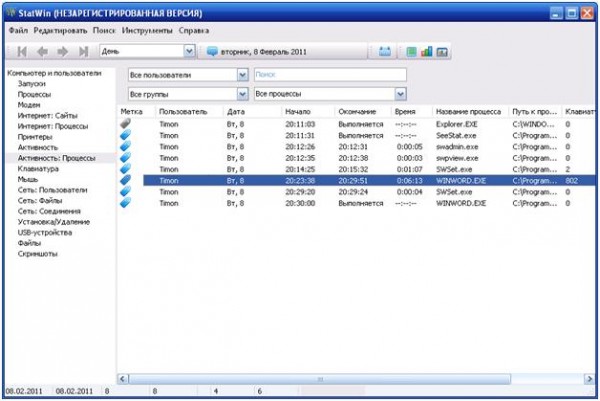Select Сеть: Пользователи in the sidebar
This screenshot has height=401, width=600.
pyautogui.click(x=52, y=190)
